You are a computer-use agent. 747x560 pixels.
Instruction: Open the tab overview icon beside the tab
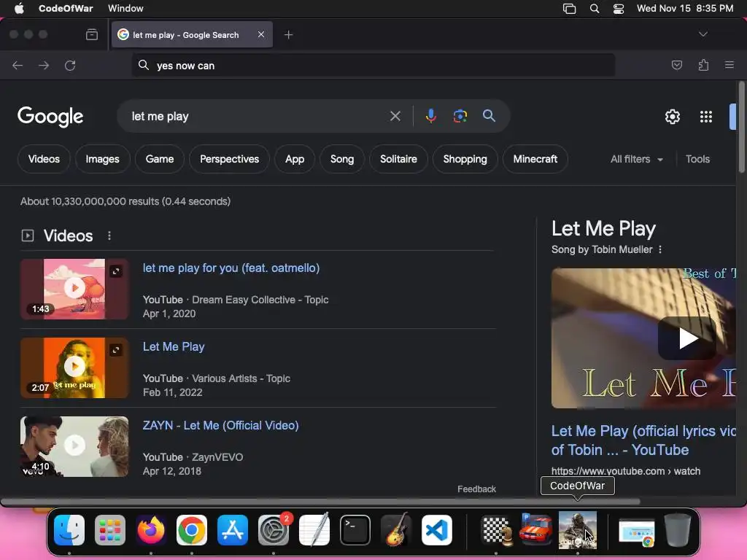[x=92, y=35]
